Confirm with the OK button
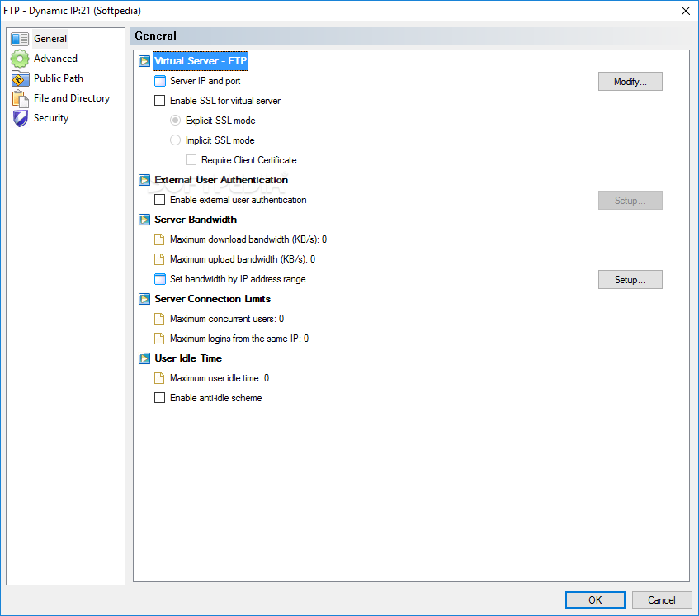This screenshot has width=699, height=616. tap(595, 600)
